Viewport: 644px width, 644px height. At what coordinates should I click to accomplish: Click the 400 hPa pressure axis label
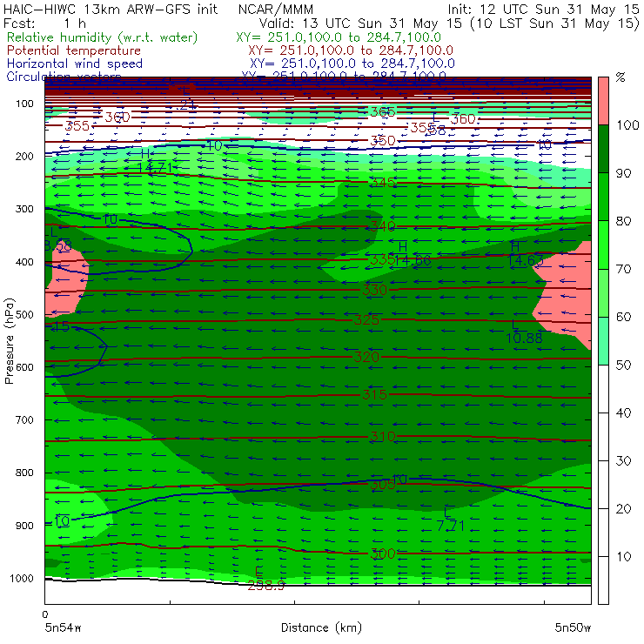(24, 262)
